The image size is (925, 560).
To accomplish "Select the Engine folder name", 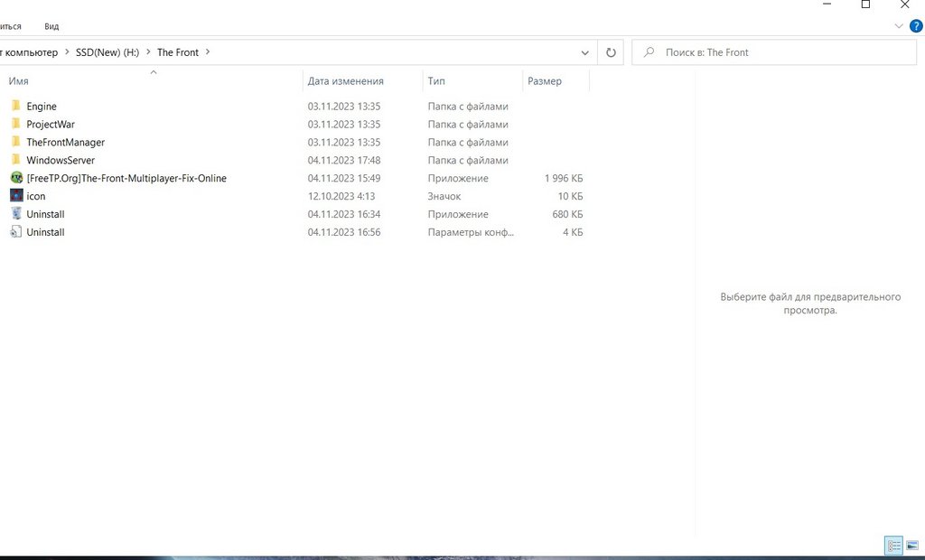I will 42,107.
